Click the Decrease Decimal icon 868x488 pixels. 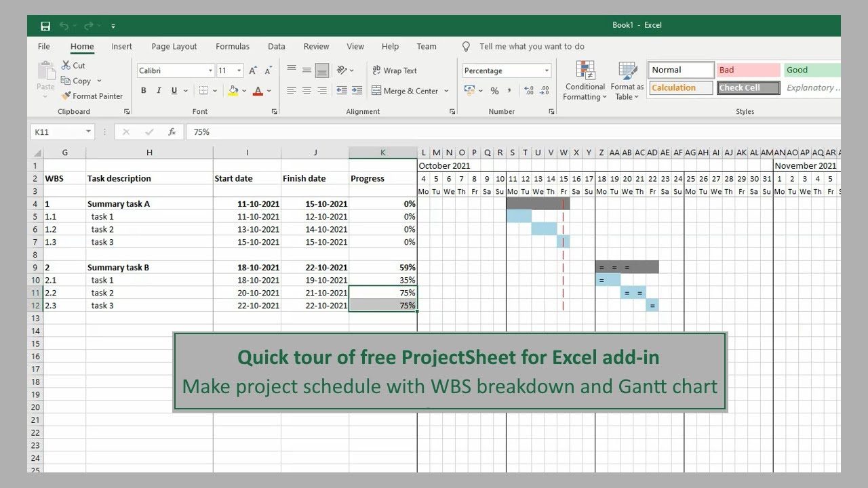pos(546,91)
